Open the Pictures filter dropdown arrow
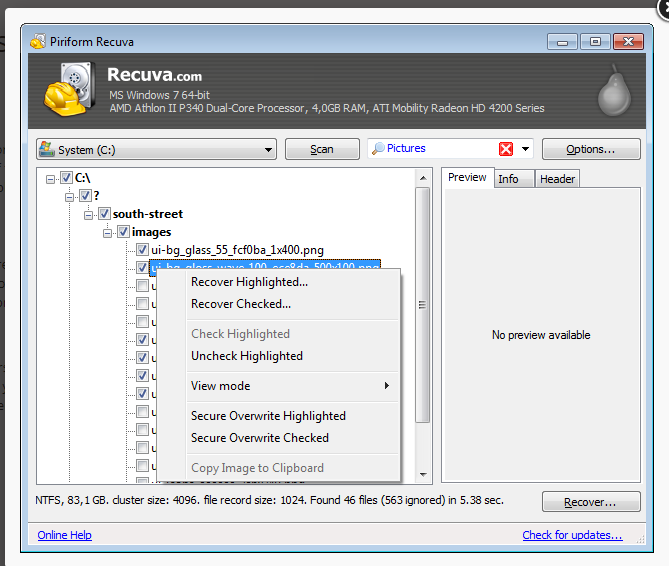This screenshot has width=669, height=566. 526,149
